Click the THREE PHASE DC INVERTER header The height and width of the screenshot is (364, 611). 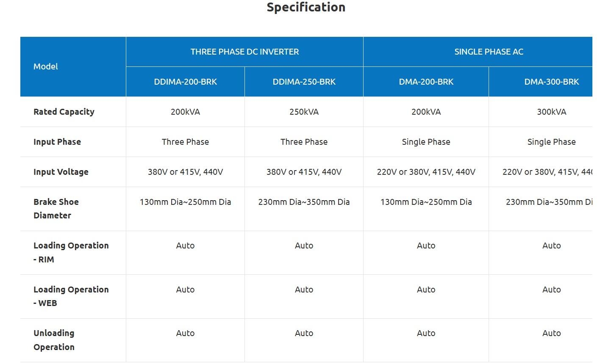tap(244, 52)
